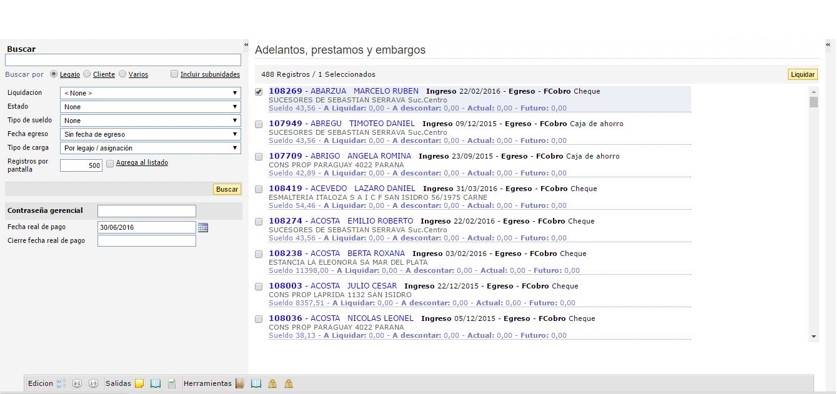
Task: Focus the Contraseña gerencial field
Action: [147, 211]
